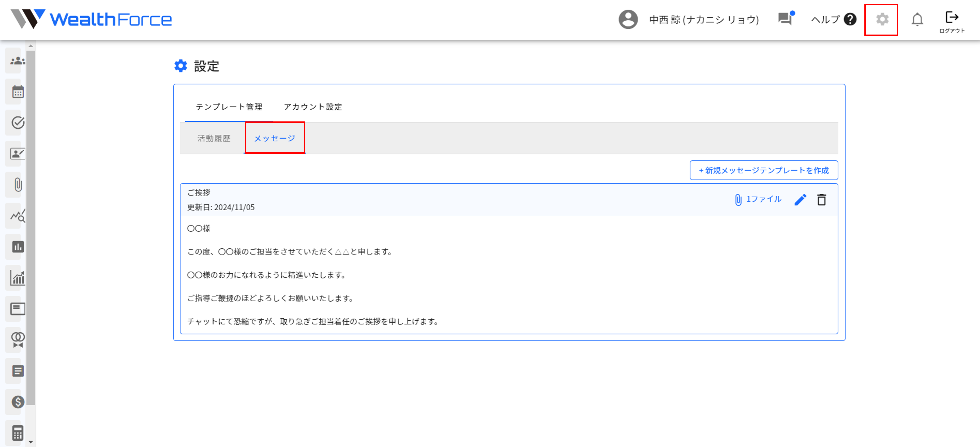This screenshot has height=447, width=980.
Task: Open the bar chart sidebar icon
Action: coord(18,247)
